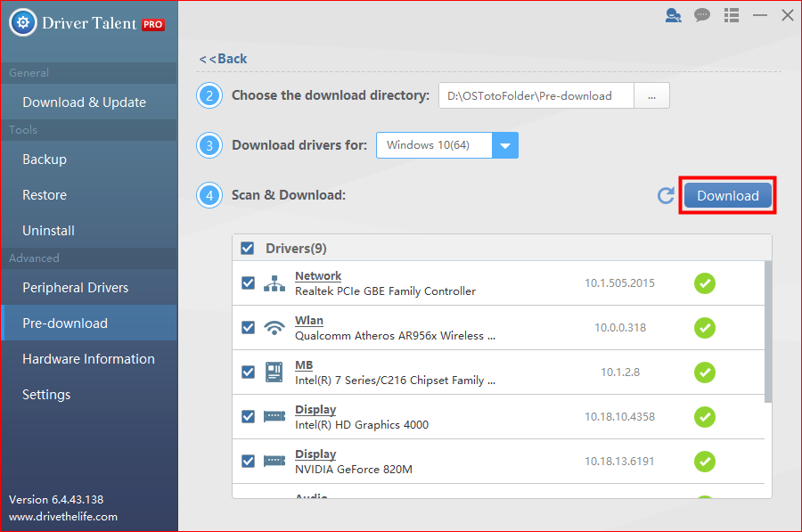Click the download directory path field
The width and height of the screenshot is (802, 532).
tap(536, 95)
